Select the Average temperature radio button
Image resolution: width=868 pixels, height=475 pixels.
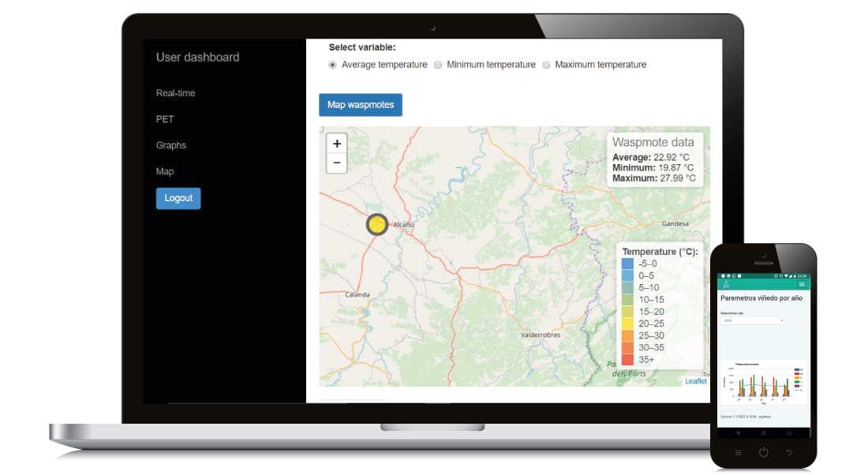pos(332,65)
